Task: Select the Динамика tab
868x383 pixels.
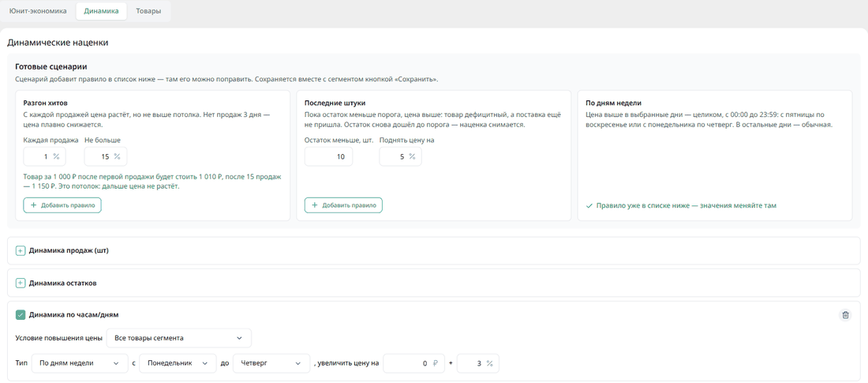Action: point(101,11)
